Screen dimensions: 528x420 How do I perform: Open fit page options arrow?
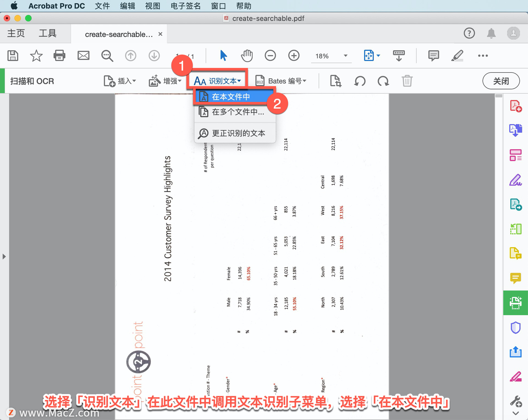[378, 56]
